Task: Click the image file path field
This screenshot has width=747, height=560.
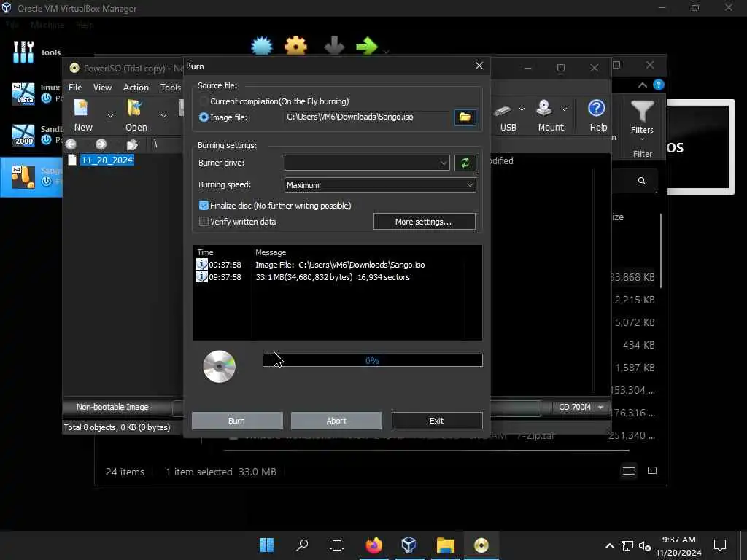Action: pyautogui.click(x=367, y=117)
